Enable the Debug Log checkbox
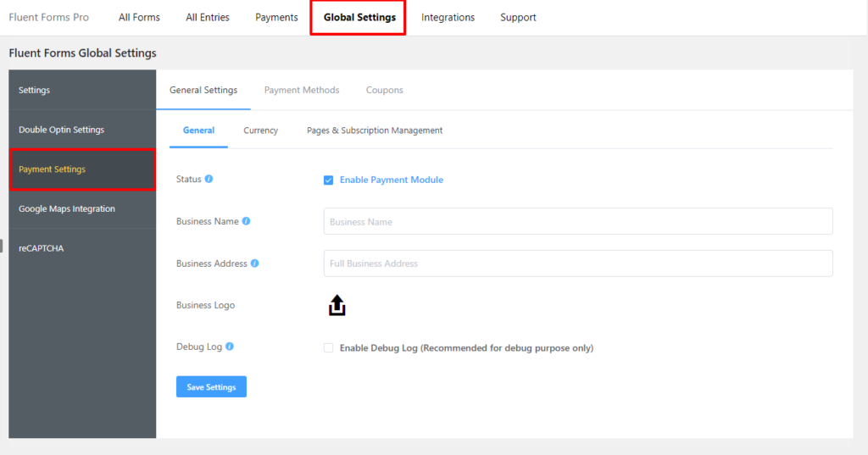The image size is (868, 455). click(x=328, y=347)
